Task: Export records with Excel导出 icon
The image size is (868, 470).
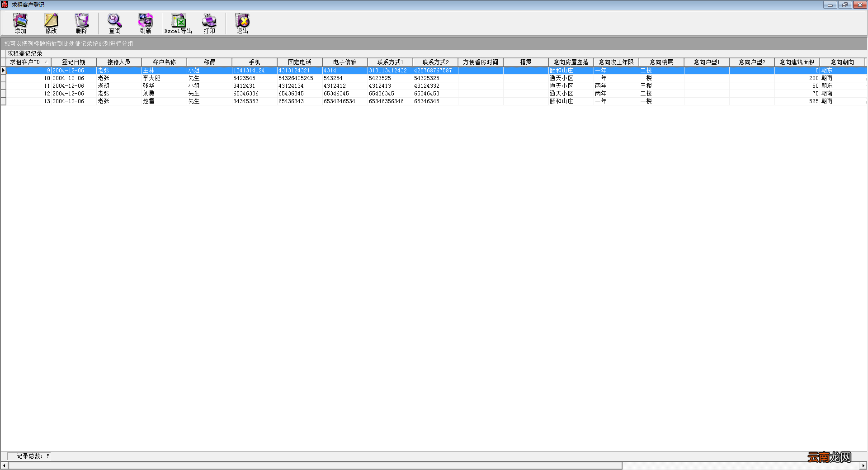Action: 178,23
